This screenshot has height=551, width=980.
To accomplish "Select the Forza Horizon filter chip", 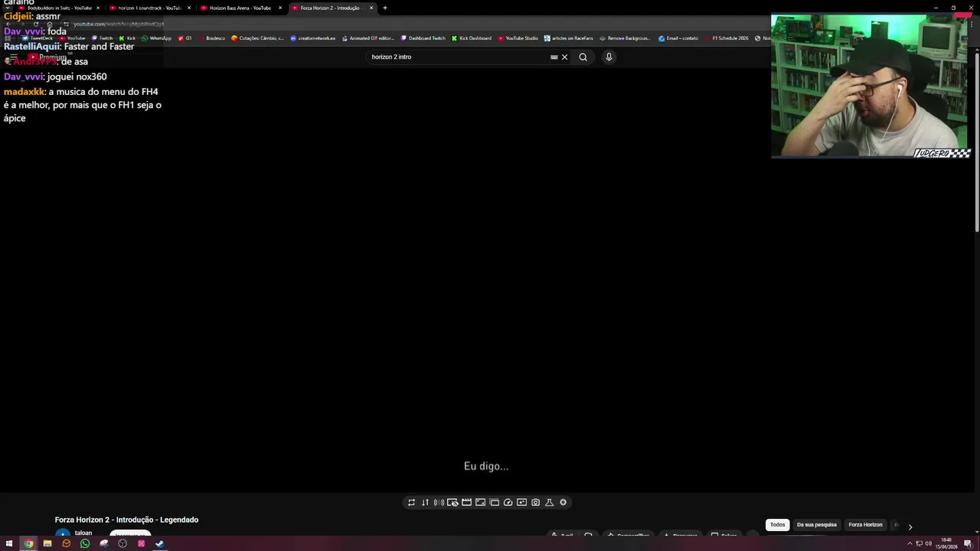I will coord(865,525).
